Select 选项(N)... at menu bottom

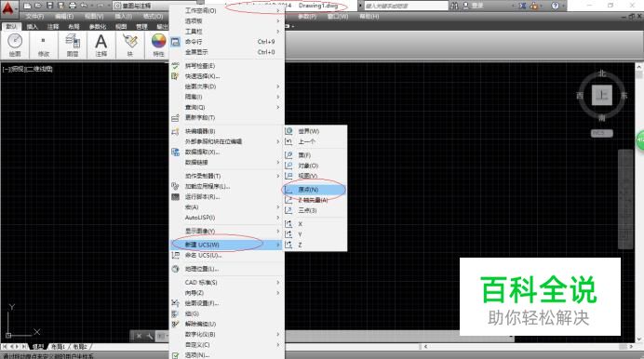point(227,355)
